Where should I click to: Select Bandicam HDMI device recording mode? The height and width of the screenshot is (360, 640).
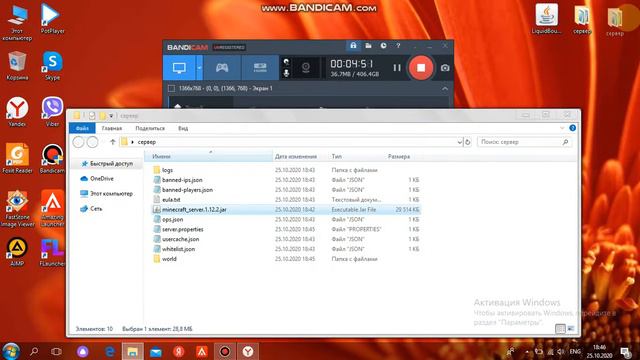[260, 68]
